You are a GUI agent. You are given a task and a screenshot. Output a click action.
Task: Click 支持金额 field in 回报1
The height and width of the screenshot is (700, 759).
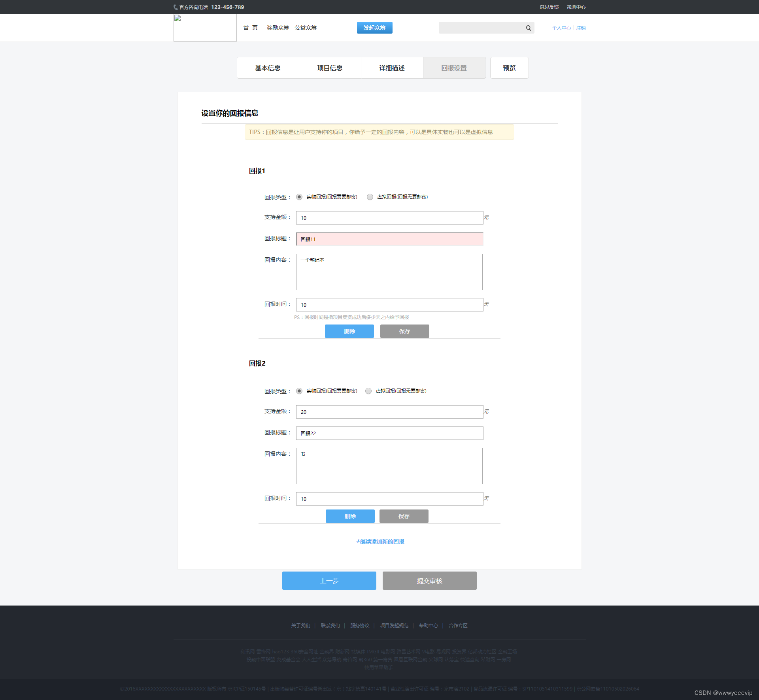tap(389, 218)
